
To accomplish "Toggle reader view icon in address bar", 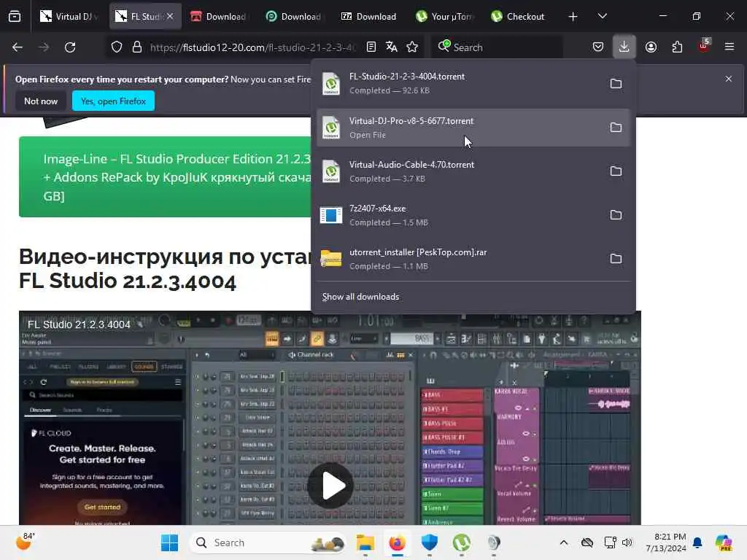I will pos(371,47).
